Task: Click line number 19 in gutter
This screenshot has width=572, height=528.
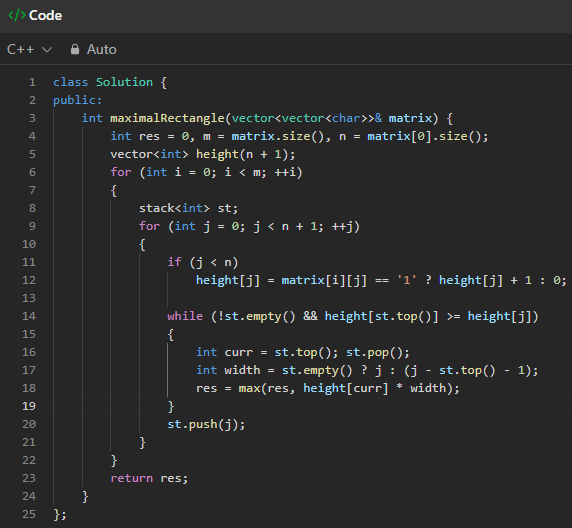Action: (29, 406)
